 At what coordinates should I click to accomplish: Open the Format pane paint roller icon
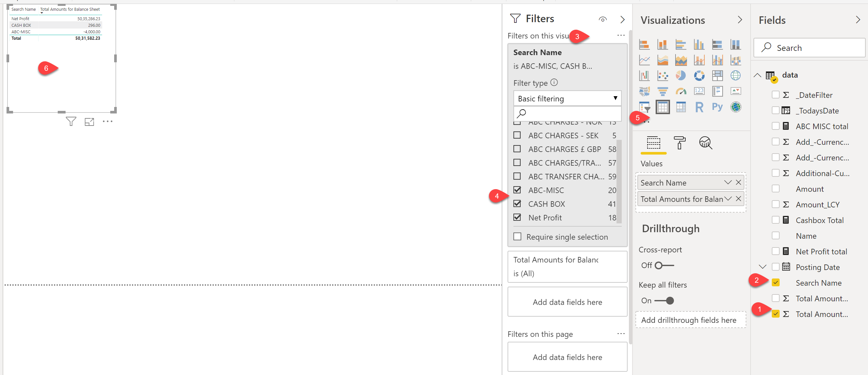(680, 143)
